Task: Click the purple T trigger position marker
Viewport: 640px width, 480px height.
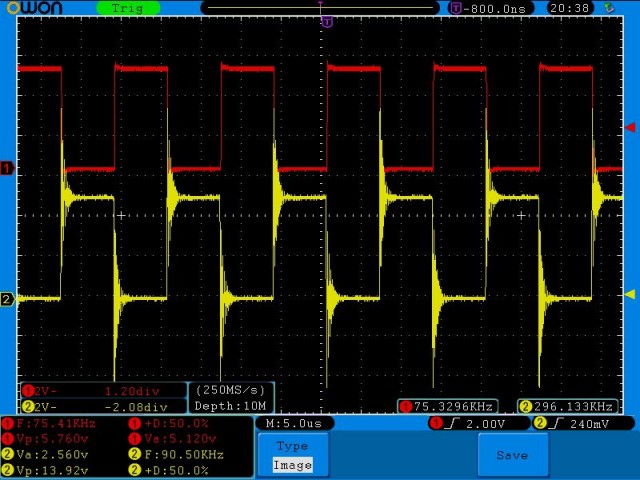Action: coord(327,22)
